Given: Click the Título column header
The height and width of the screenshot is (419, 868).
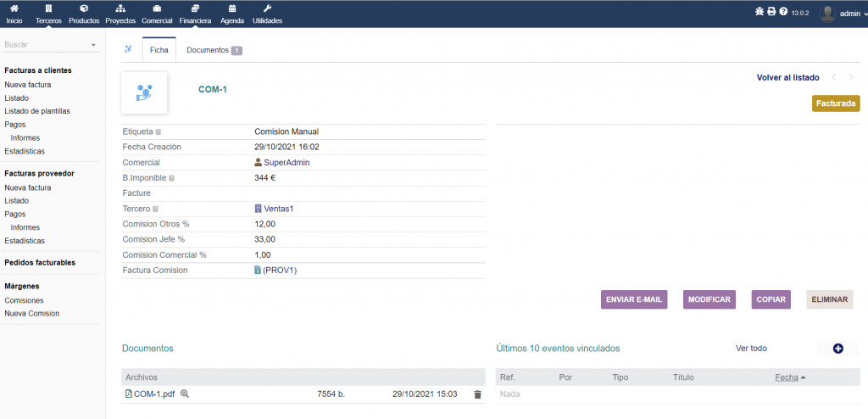Looking at the screenshot, I should coord(683,377).
